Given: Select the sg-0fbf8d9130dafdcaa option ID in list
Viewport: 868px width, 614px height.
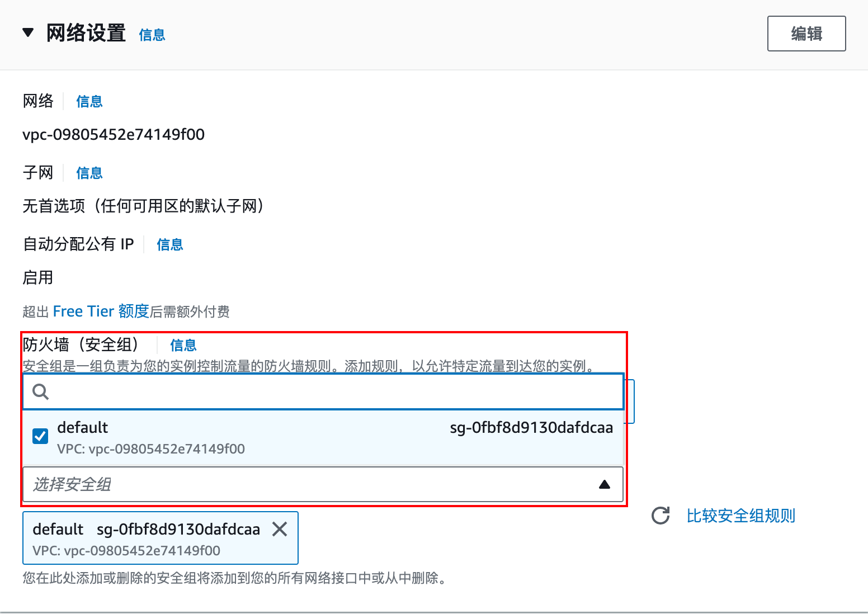Looking at the screenshot, I should (531, 428).
